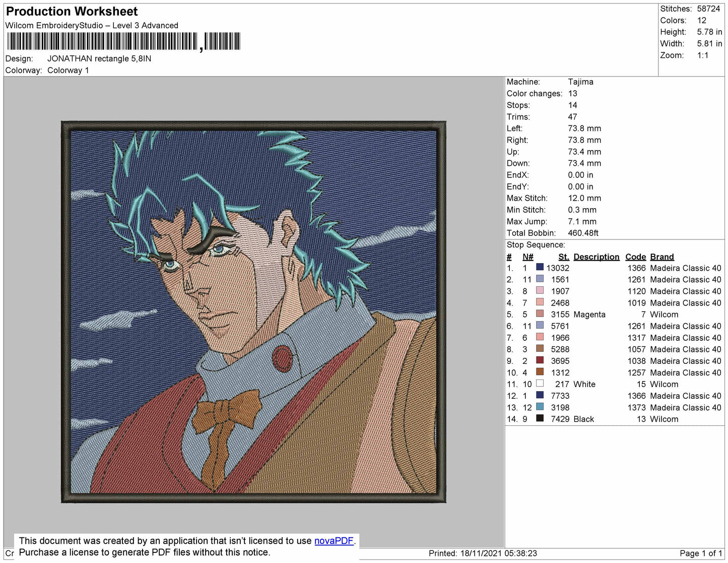
Task: Select the Magenta color swatch in row 5
Action: click(x=540, y=314)
